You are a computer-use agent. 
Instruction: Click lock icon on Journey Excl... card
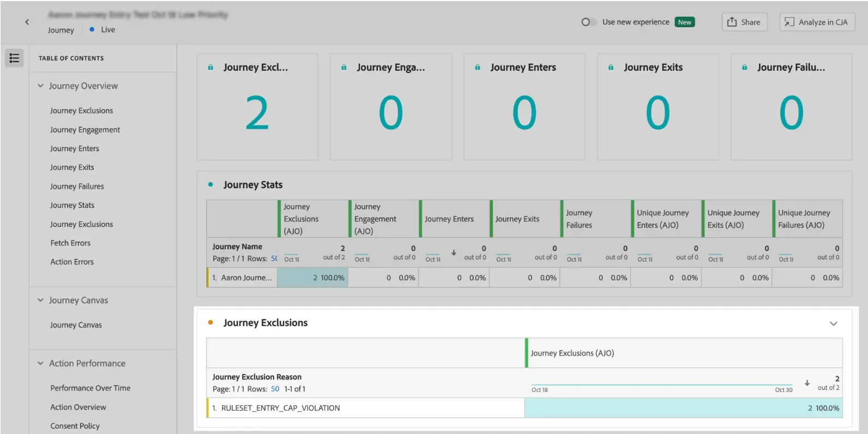click(x=210, y=68)
